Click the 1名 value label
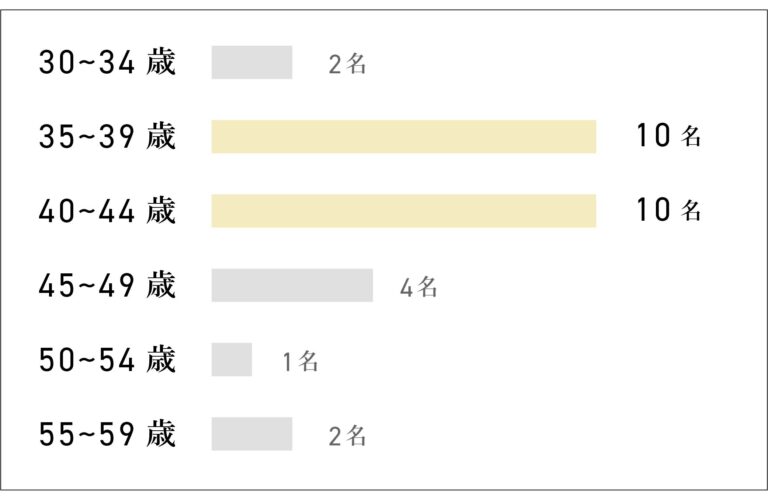Image resolution: width=768 pixels, height=504 pixels. (300, 361)
